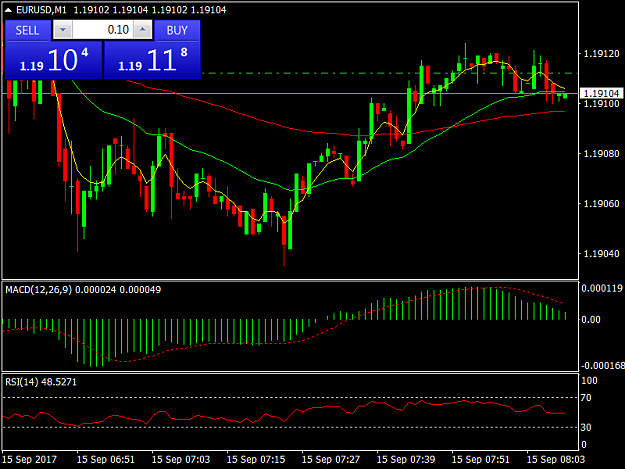Click the 15 Sep 07:27 time label
Viewport: 625px width, 469px height.
click(331, 459)
